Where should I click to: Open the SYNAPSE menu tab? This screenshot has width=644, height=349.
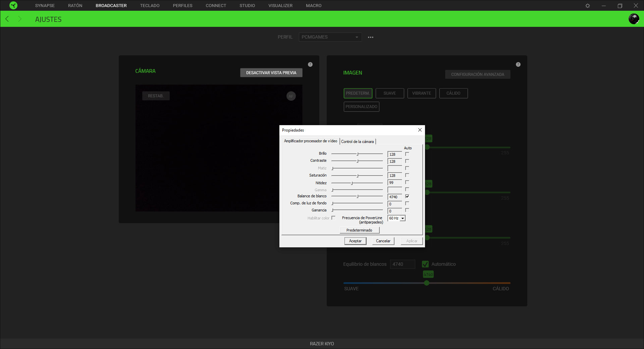click(45, 6)
